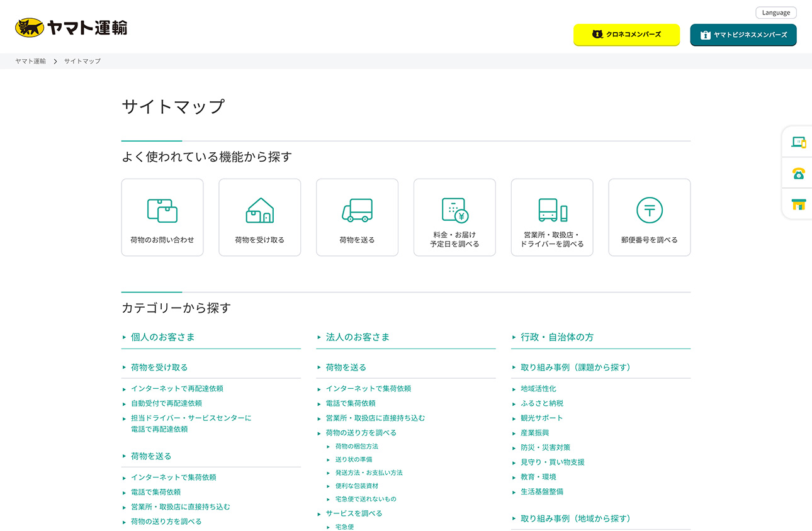
Task: Click the ヤマトビジネスメンバーズ button
Action: click(x=743, y=35)
